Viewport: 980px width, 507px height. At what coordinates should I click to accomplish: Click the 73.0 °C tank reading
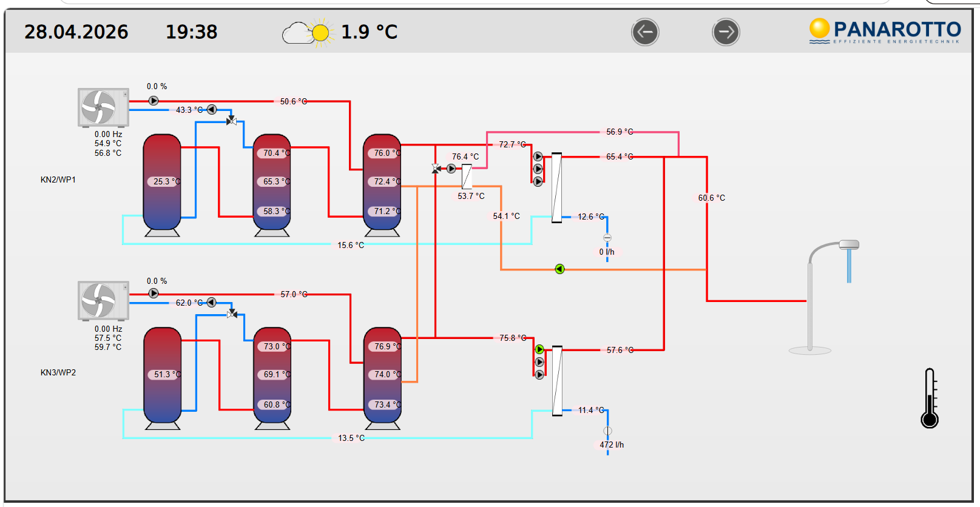coord(277,346)
